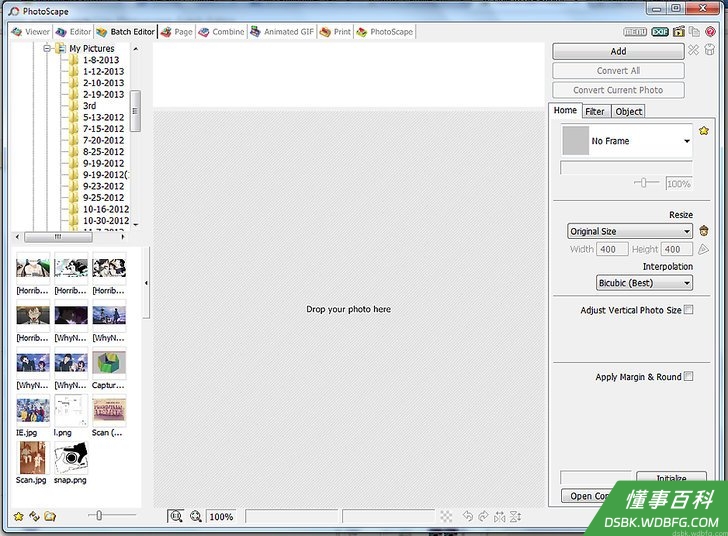Click the flip horizontal icon

[x=500, y=516]
